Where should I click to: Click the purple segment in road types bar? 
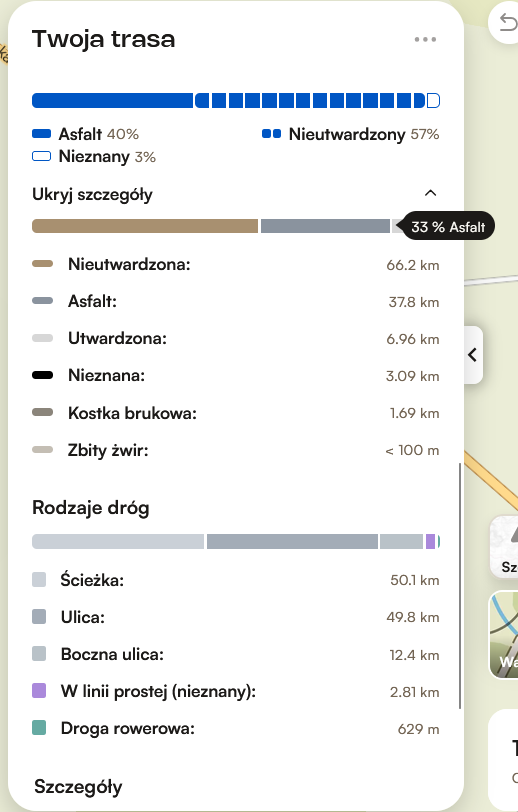click(x=430, y=542)
